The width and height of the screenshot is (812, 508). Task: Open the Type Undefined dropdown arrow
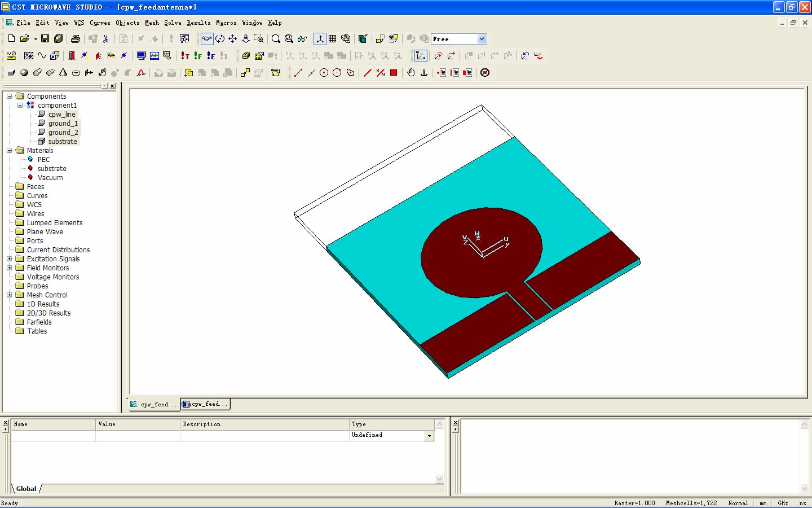pyautogui.click(x=429, y=436)
